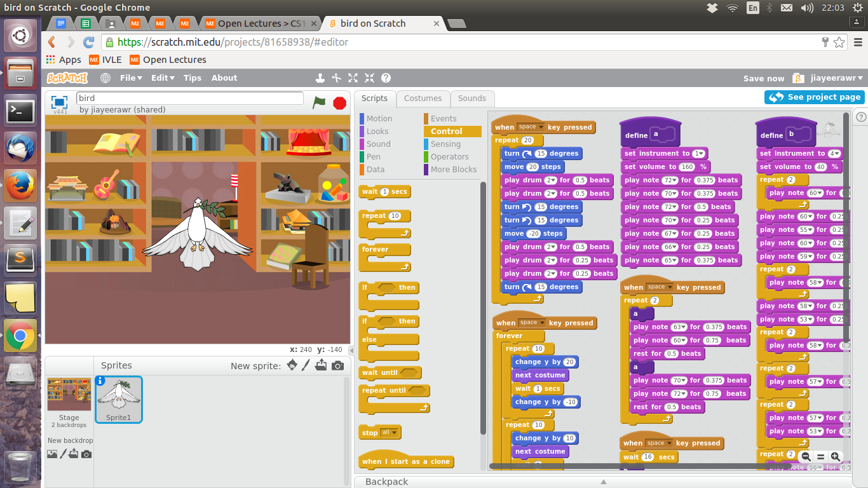Click Save now
The image size is (868, 488).
tap(764, 78)
